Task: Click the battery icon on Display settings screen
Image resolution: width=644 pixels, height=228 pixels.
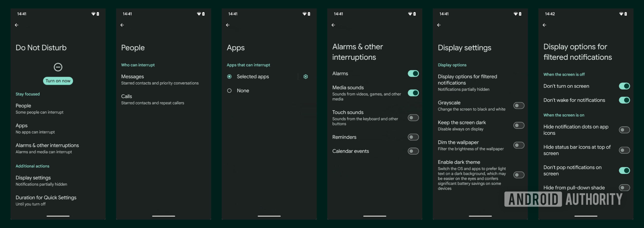Action: click(520, 14)
